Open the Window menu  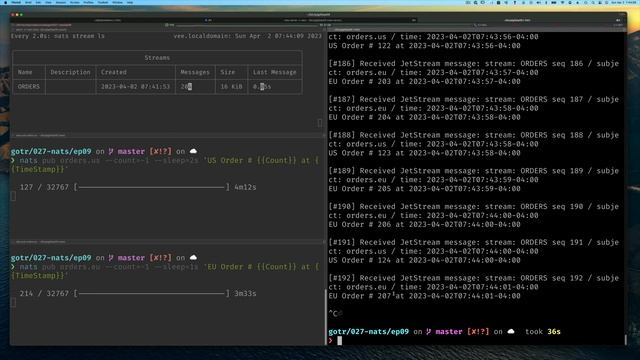click(117, 2)
